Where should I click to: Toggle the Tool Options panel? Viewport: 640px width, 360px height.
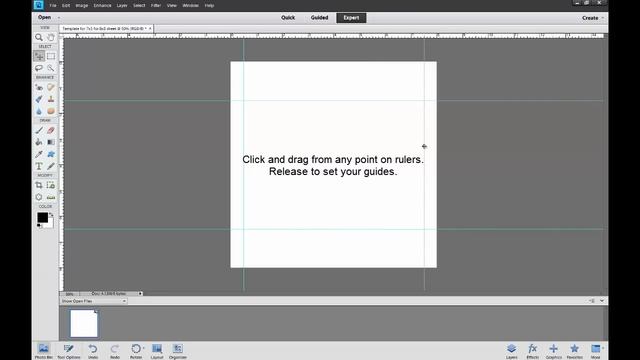[x=69, y=351]
